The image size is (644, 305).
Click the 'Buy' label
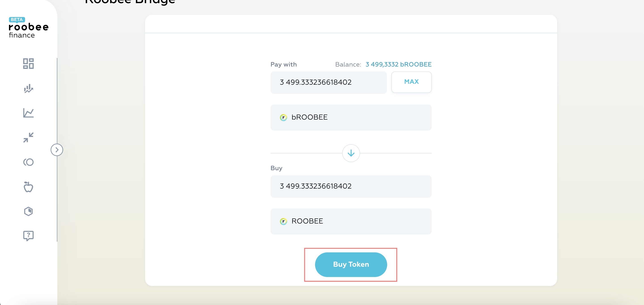276,168
